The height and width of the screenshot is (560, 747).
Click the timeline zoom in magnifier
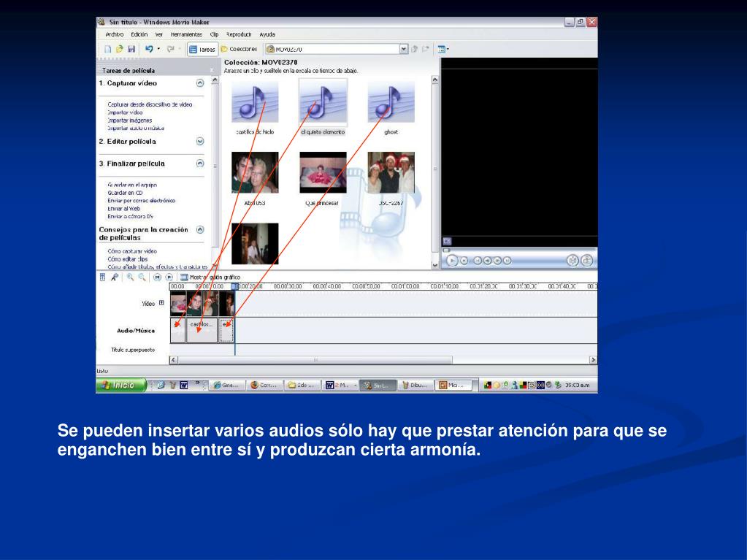coord(131,277)
